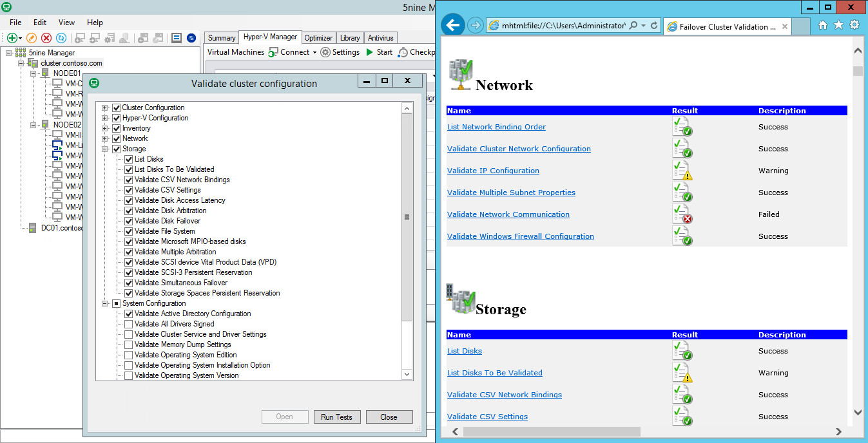
Task: Open IE Favorites star icon
Action: [x=838, y=25]
